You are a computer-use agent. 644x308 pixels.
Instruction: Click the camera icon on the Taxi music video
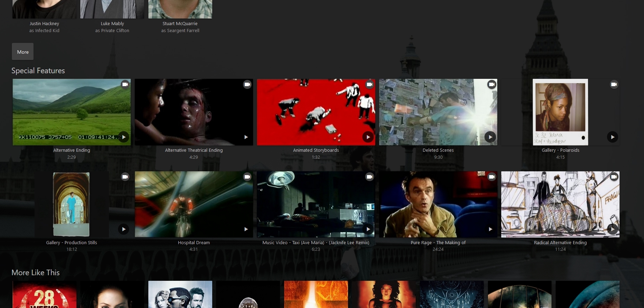coord(369,177)
